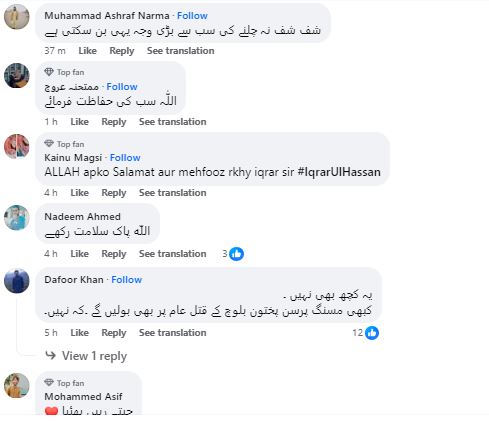Expand View 1 reply under Dafoor Khan
This screenshot has height=427, width=489.
tap(94, 356)
